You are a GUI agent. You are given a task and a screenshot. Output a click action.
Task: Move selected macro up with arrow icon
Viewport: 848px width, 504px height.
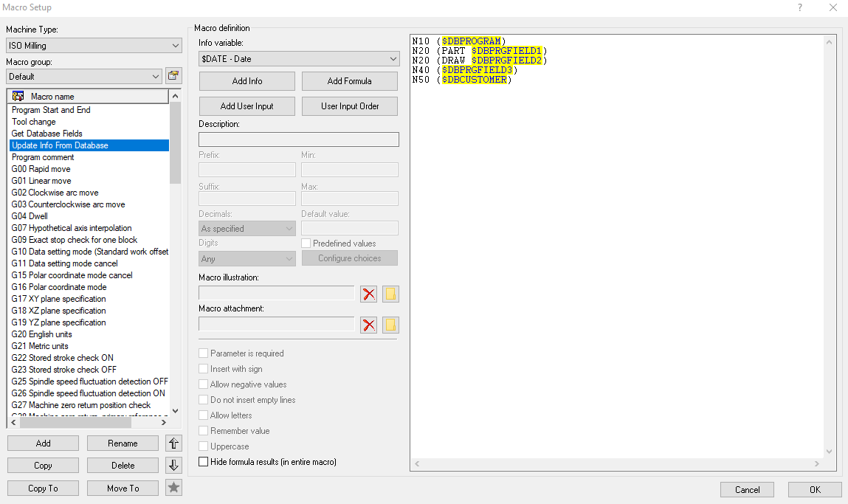pyautogui.click(x=173, y=443)
